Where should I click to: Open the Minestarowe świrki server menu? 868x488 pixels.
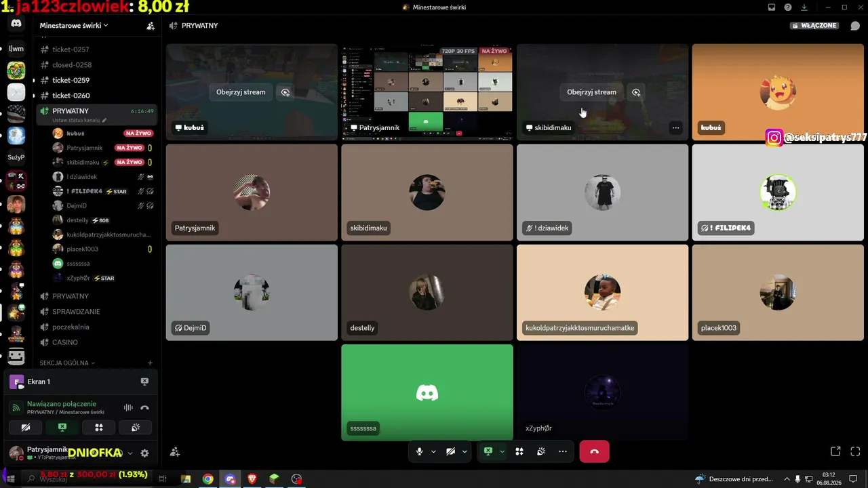pos(74,26)
